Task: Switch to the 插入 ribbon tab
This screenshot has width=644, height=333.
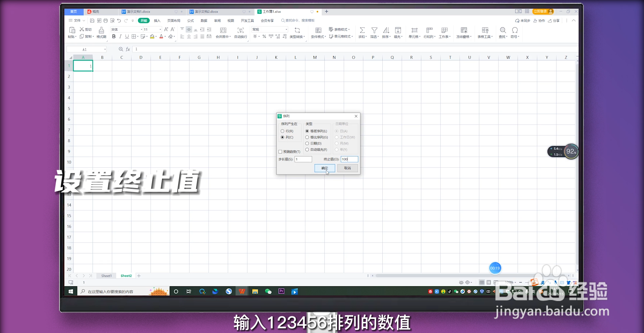Action: coord(157,20)
